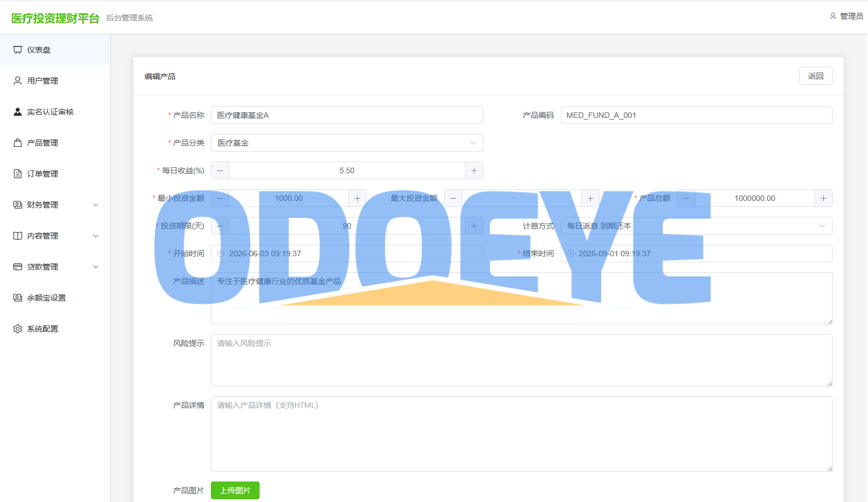
Task: Click the 最小投资金额 value 1000.00
Action: tap(289, 198)
